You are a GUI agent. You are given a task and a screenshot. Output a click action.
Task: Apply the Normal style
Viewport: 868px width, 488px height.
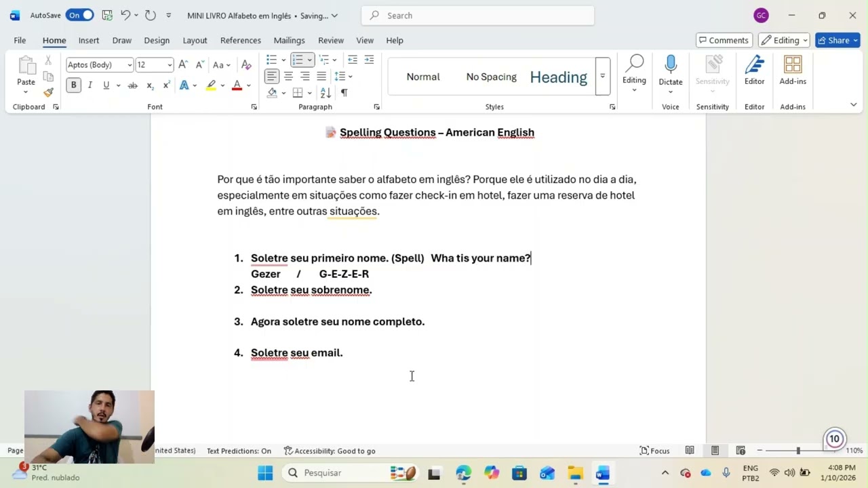(423, 77)
